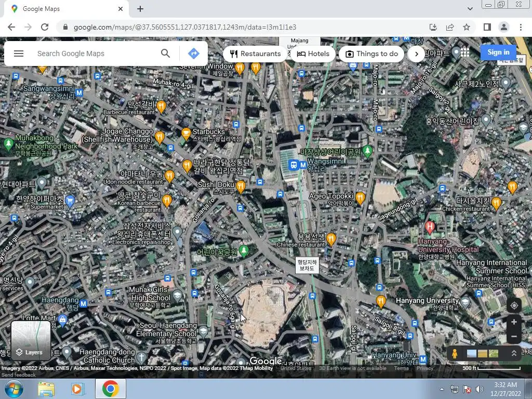Open the Windows Start button
The height and width of the screenshot is (399, 532).
point(14,389)
